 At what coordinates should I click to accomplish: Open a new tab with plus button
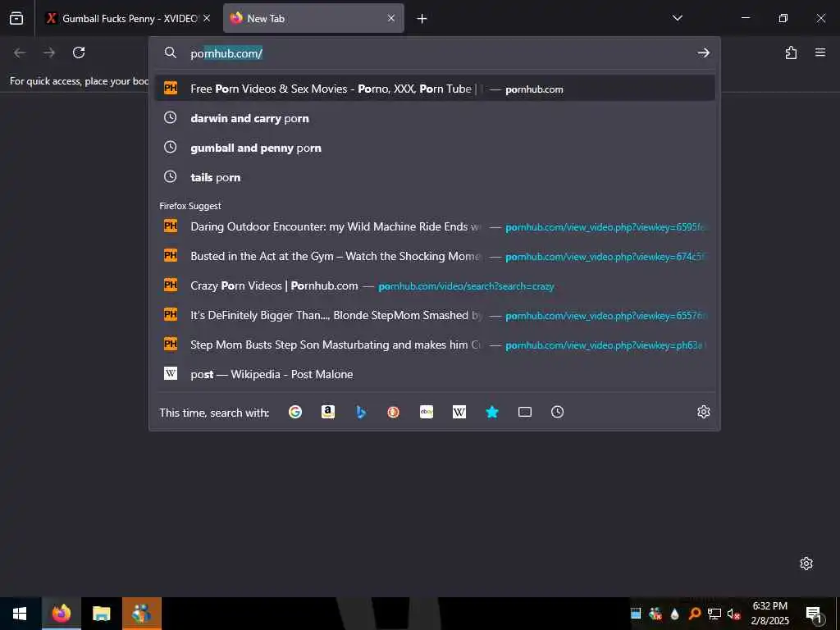point(422,19)
